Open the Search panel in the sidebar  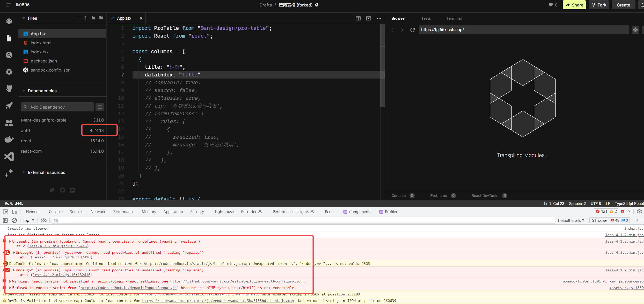click(9, 55)
